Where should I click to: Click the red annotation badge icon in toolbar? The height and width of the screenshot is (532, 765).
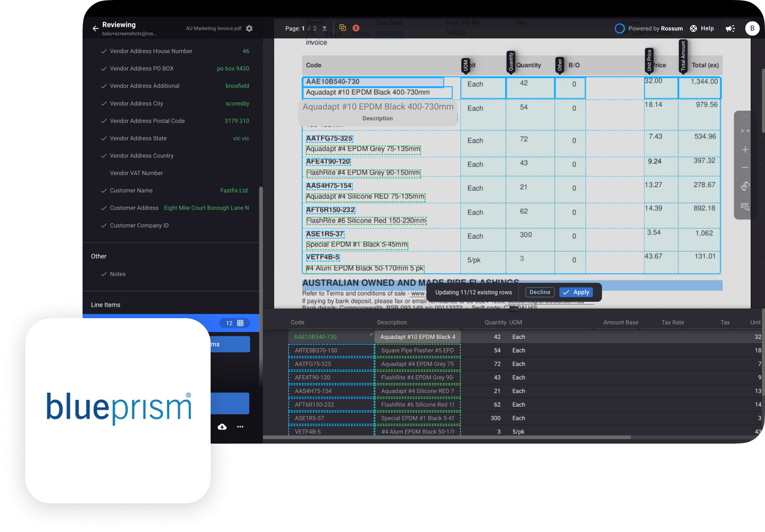pyautogui.click(x=356, y=28)
